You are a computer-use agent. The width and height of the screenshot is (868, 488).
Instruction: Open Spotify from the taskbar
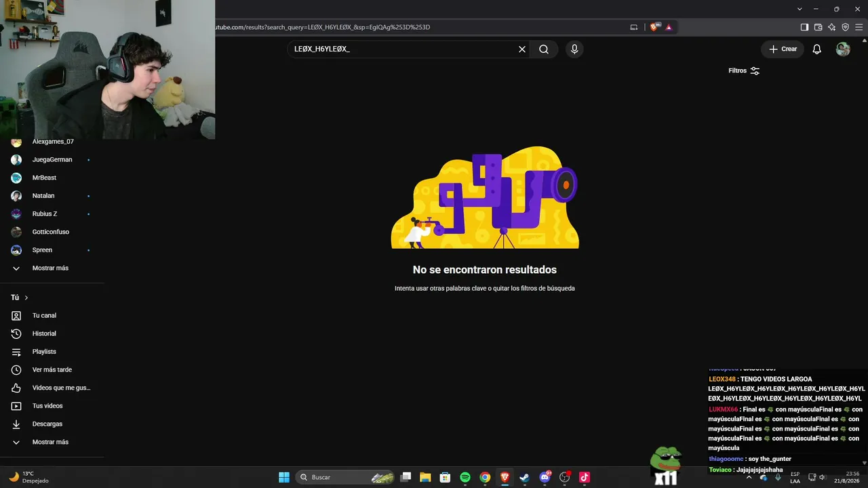point(465,477)
